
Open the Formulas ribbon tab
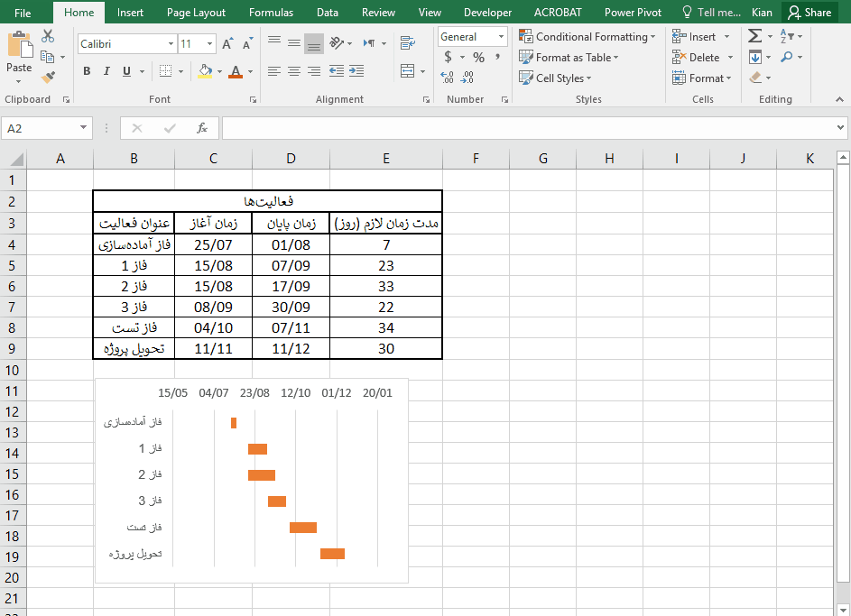(271, 13)
